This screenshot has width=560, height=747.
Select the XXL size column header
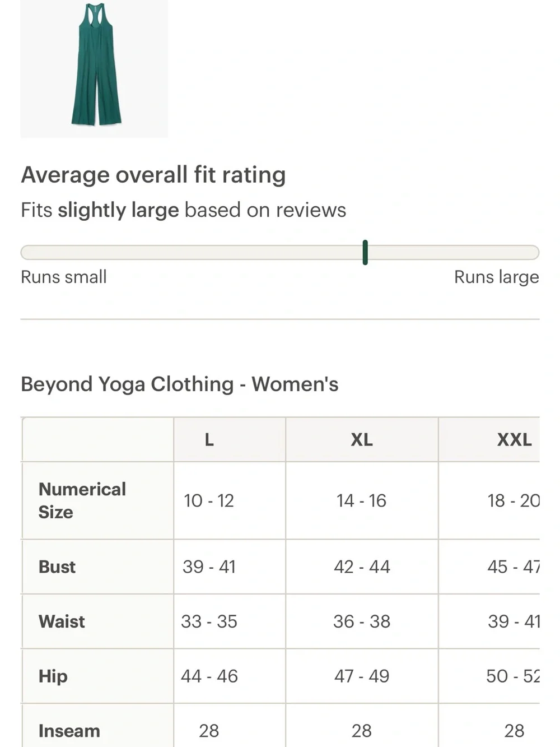click(x=514, y=440)
